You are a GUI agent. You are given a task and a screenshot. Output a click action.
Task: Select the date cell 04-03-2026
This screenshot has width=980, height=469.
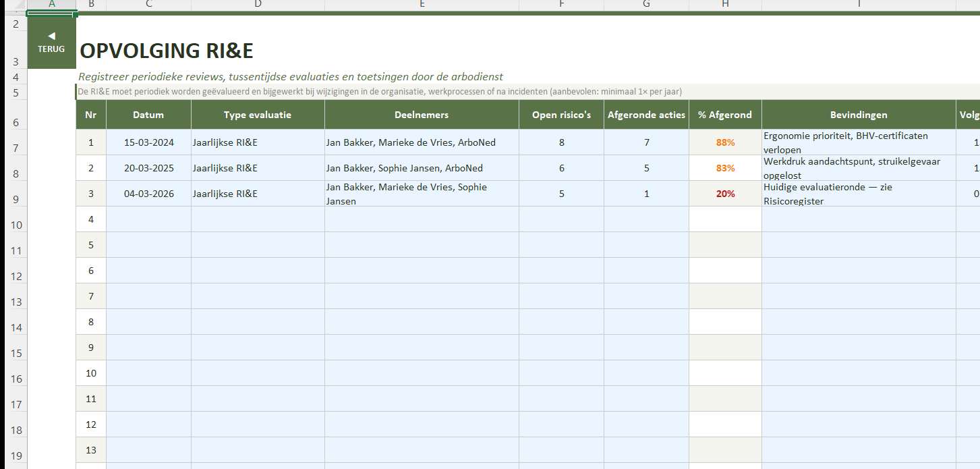point(148,194)
